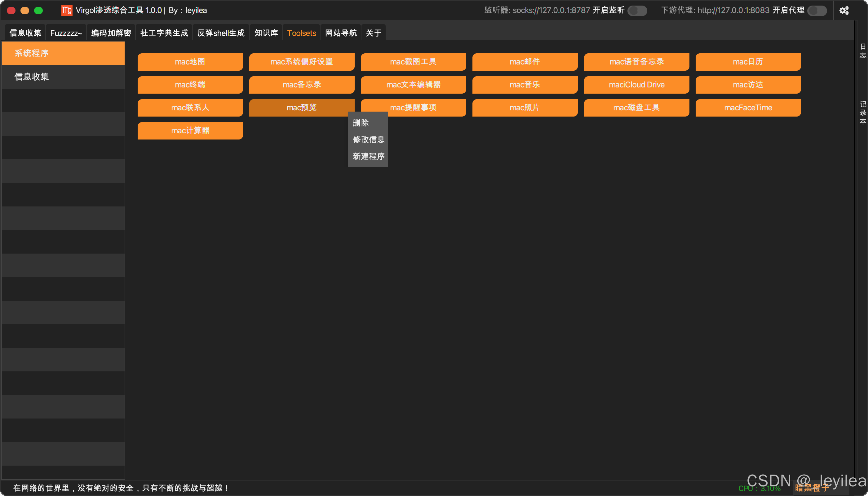This screenshot has height=496, width=868.
Task: Enable the 开启代理 downstream proxy switch
Action: [x=817, y=11]
